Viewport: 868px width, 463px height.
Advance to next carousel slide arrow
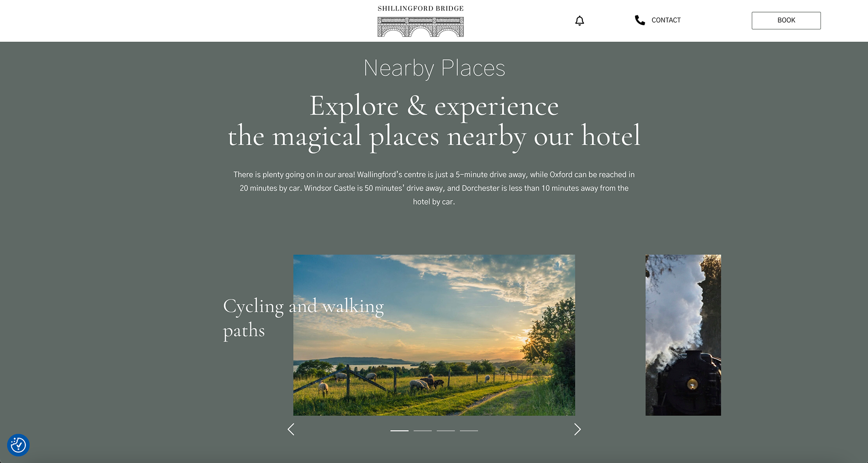point(577,430)
